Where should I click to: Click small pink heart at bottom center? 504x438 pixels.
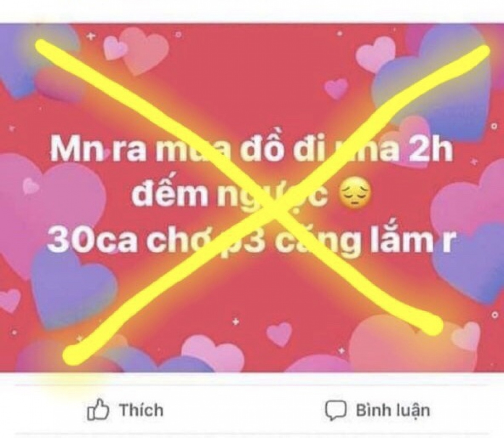click(x=281, y=334)
